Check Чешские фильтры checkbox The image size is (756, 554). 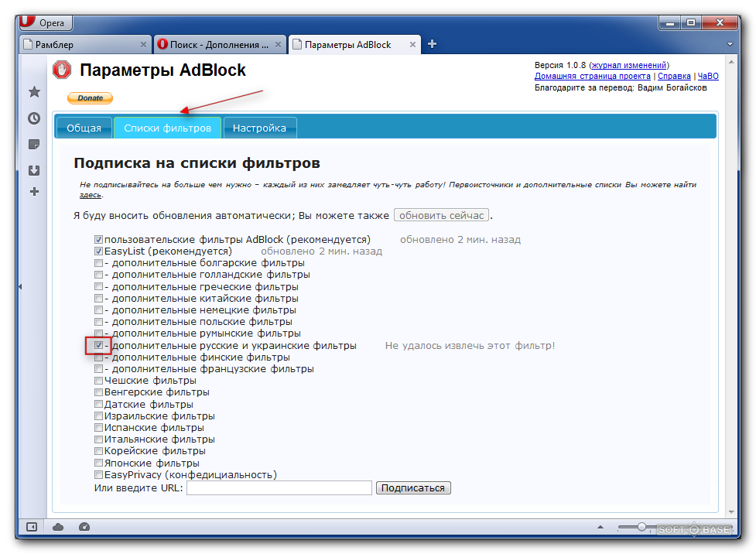98,381
